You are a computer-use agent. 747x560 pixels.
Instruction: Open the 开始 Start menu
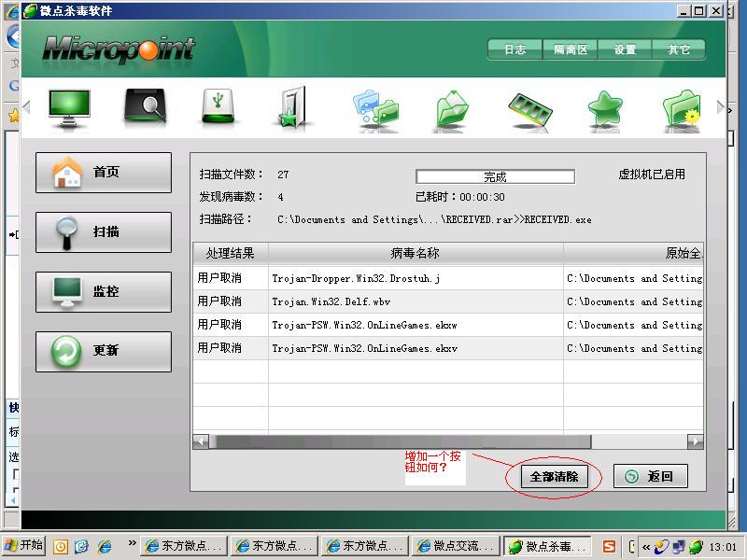[x=23, y=546]
